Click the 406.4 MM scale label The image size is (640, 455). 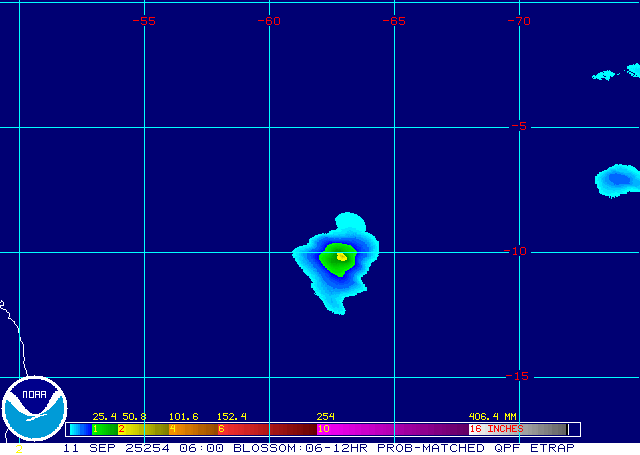(x=492, y=416)
